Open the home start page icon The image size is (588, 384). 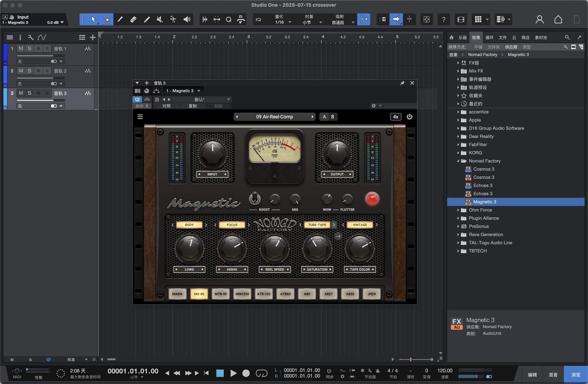[x=558, y=20]
